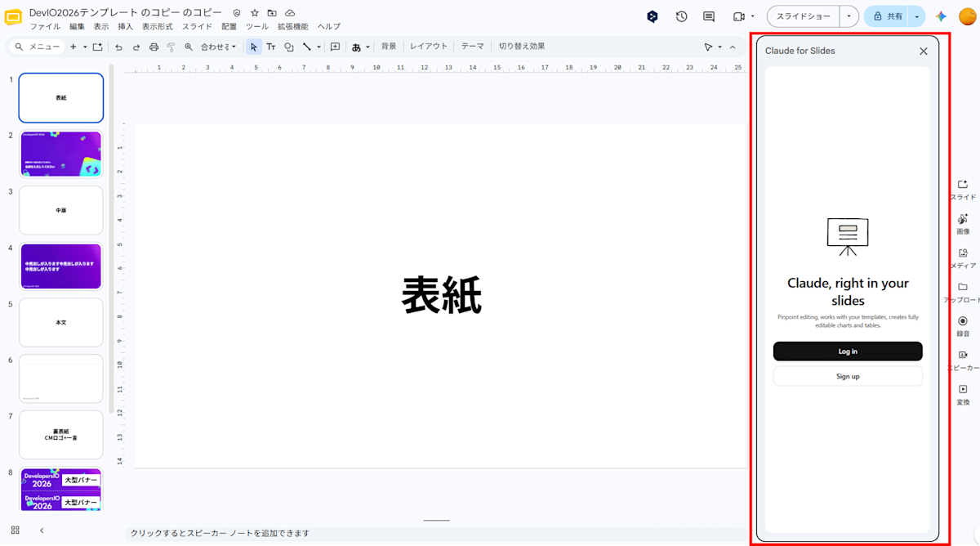Image resolution: width=980 pixels, height=546 pixels.
Task: Open the 合わせる zoom dropdown
Action: coord(220,47)
